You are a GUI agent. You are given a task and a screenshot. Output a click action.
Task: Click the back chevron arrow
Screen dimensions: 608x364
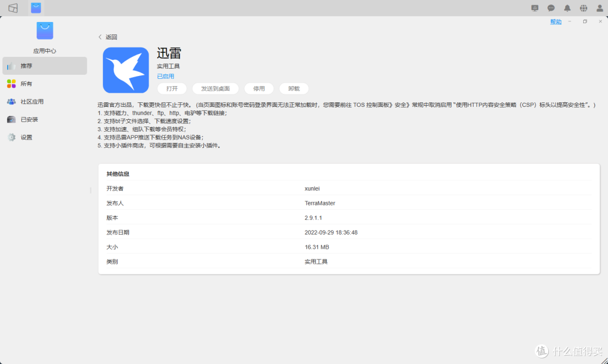100,37
